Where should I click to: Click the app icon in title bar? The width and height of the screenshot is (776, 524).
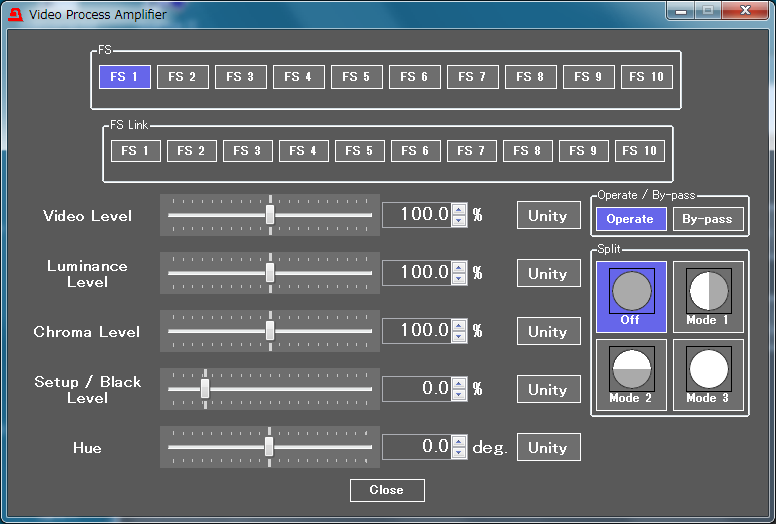click(x=15, y=15)
